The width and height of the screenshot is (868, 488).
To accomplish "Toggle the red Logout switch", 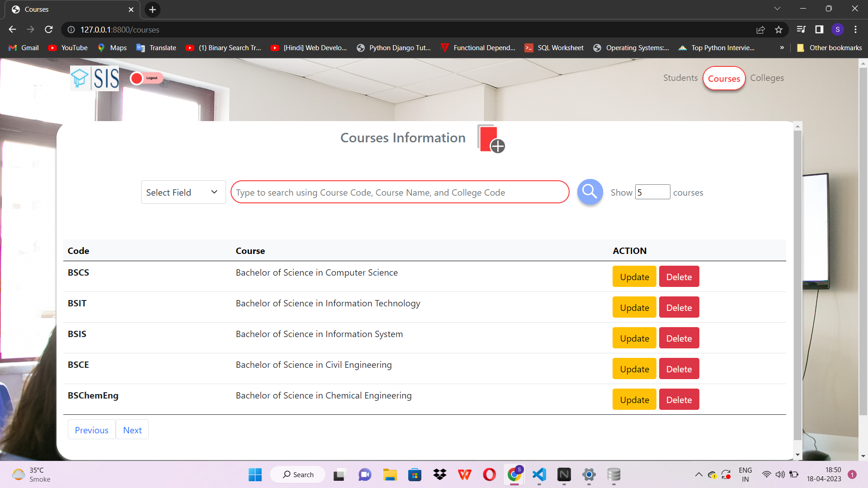I will [146, 78].
